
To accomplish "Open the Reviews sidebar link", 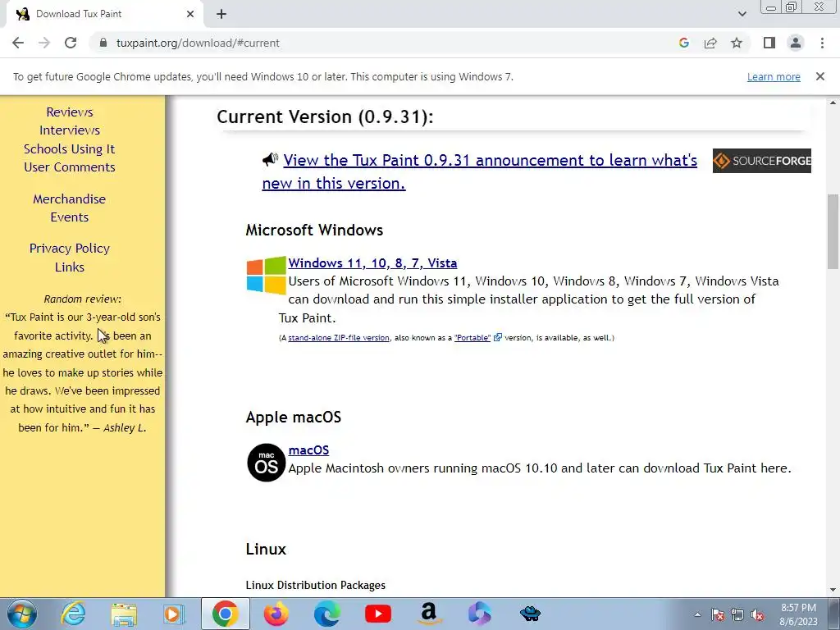I will click(70, 112).
